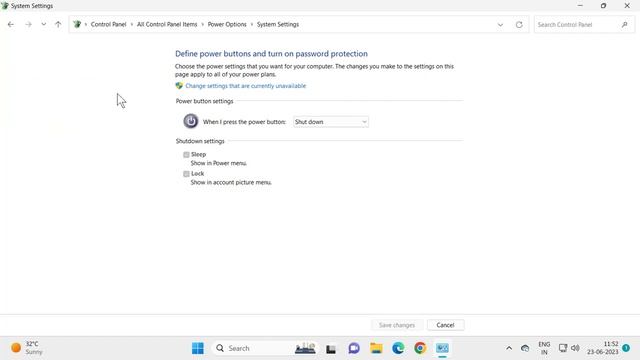
Task: Open the Windows Start menu
Action: pos(198,348)
